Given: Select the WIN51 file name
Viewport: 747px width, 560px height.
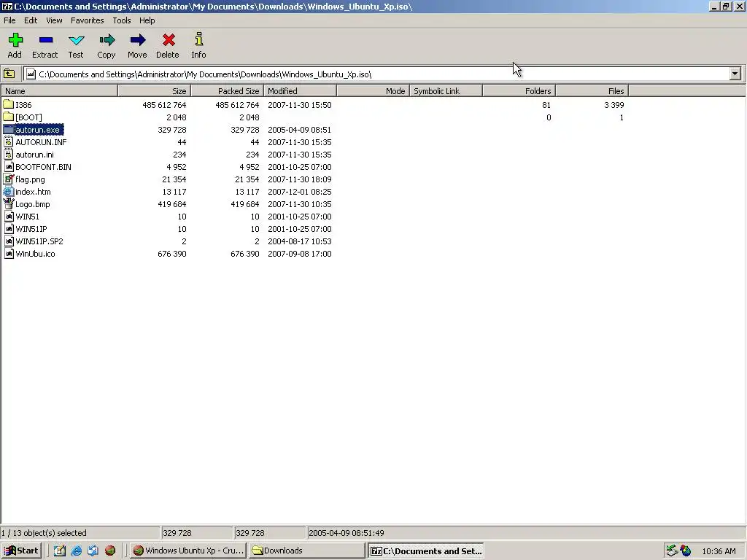Looking at the screenshot, I should coord(27,216).
